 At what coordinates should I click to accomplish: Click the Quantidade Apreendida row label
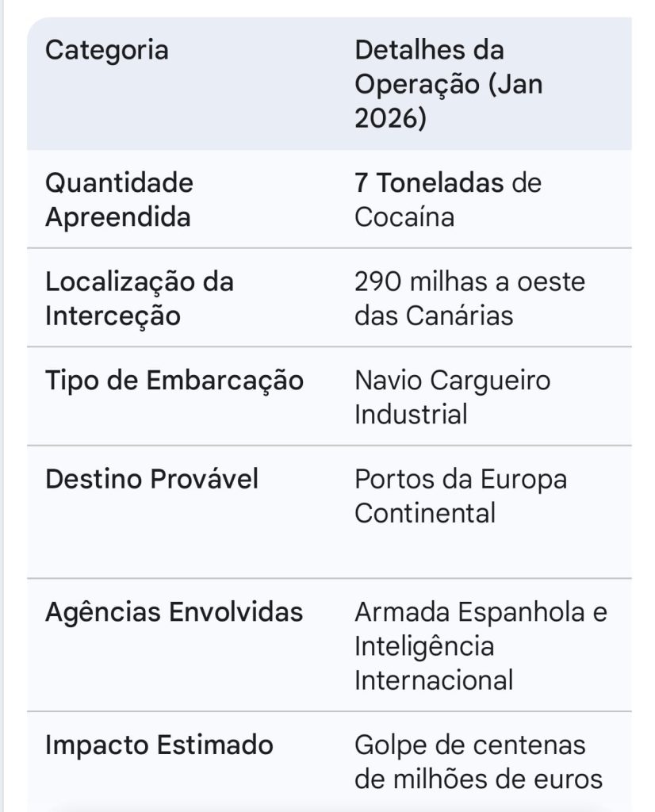point(119,200)
